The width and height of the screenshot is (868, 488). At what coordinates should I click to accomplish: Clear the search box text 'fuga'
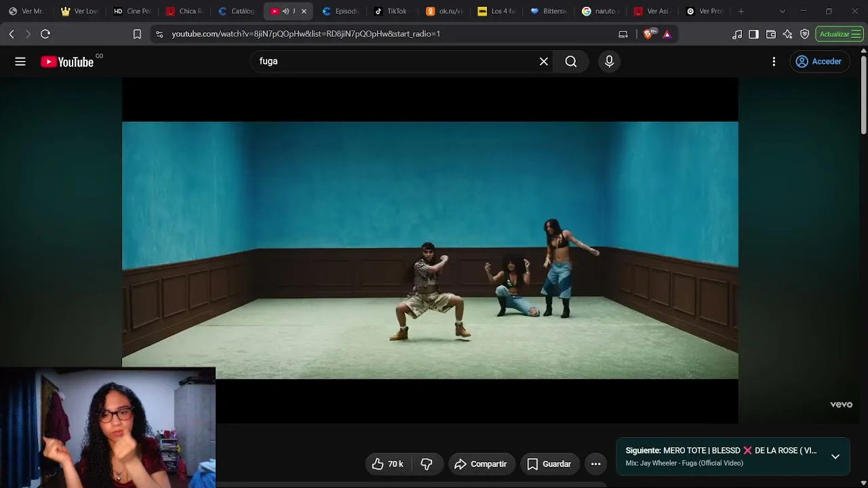(544, 62)
